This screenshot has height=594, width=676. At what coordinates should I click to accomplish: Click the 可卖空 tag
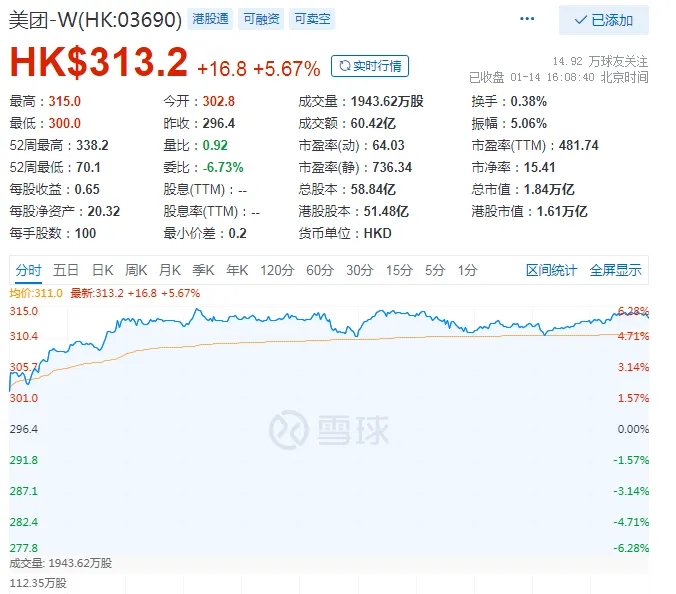tap(312, 19)
